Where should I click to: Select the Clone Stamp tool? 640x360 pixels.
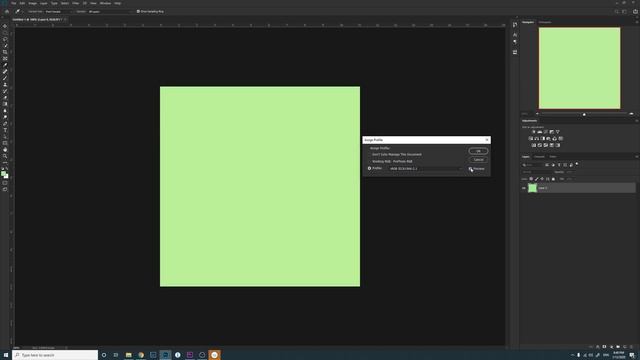pyautogui.click(x=5, y=84)
